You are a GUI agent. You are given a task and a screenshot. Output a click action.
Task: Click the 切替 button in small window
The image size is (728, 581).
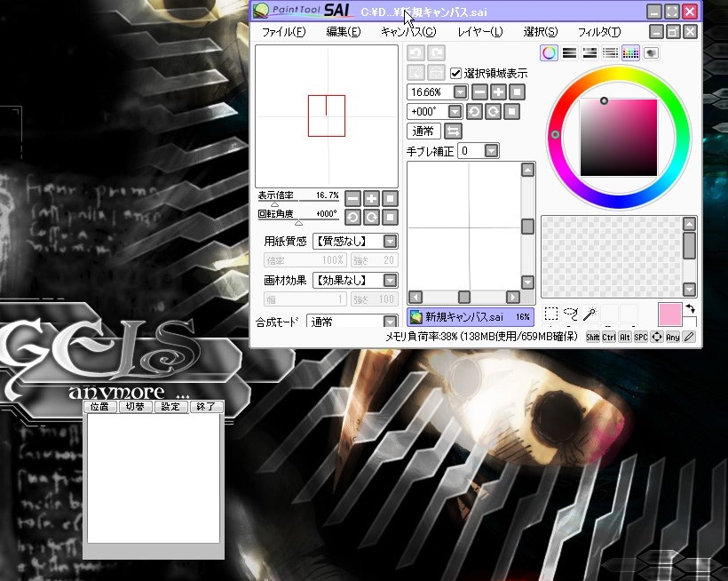tap(135, 407)
